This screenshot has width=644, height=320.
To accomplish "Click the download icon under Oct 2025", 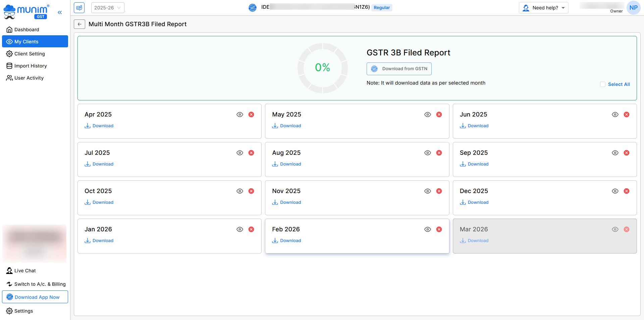I will click(88, 202).
